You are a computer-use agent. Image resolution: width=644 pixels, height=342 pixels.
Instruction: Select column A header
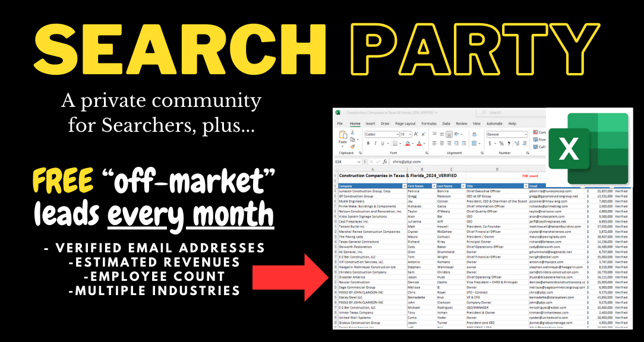click(372, 169)
